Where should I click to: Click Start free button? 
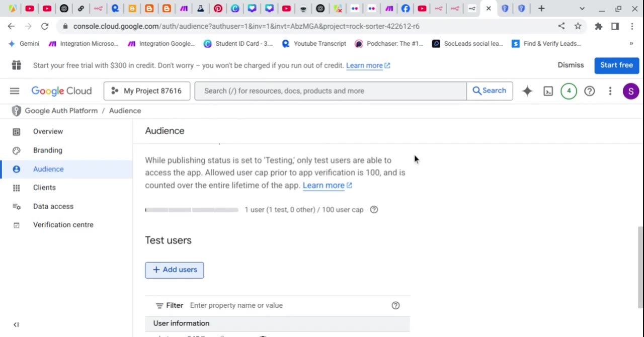click(x=616, y=65)
